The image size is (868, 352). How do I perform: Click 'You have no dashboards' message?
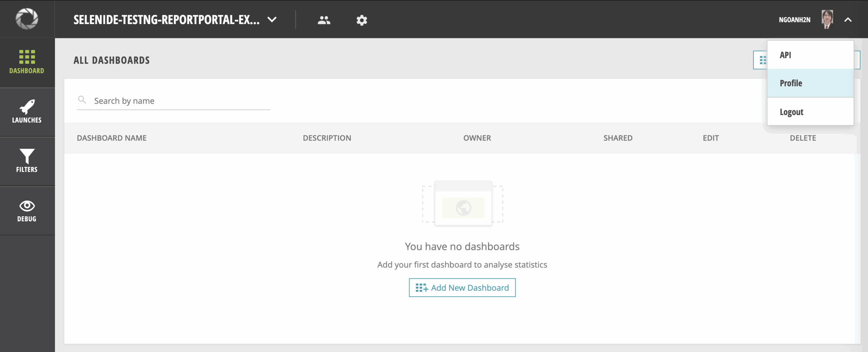[462, 246]
